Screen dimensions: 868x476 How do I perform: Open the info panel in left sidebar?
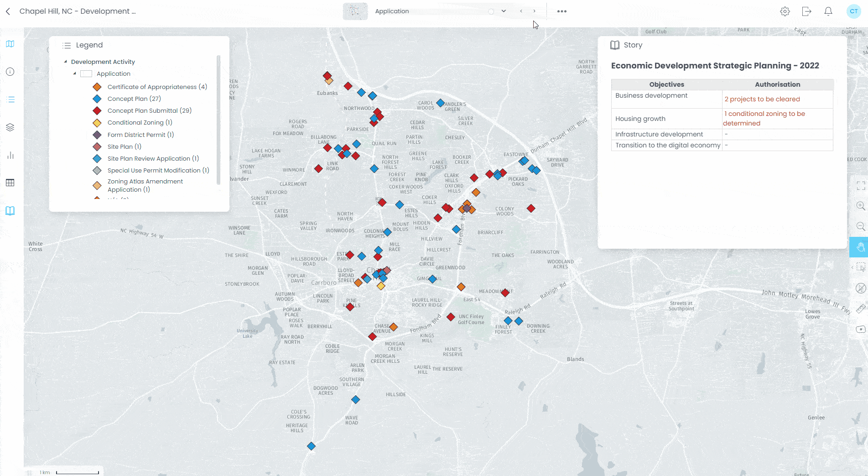(x=10, y=72)
